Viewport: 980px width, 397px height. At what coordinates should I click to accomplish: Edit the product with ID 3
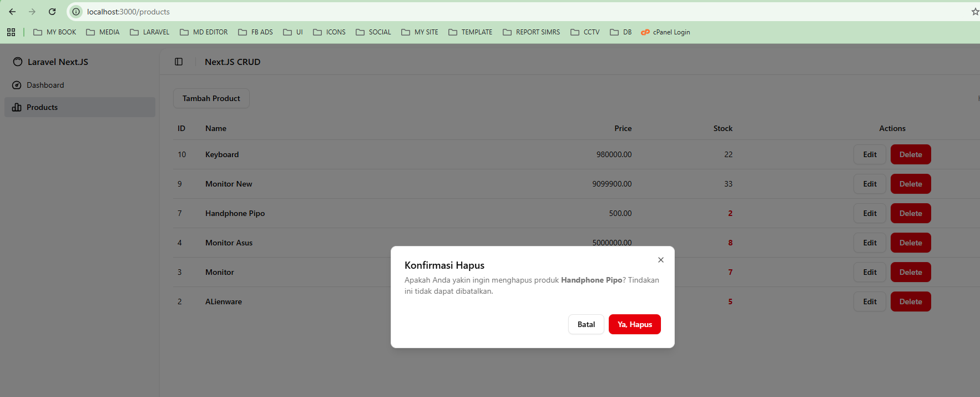(870, 272)
